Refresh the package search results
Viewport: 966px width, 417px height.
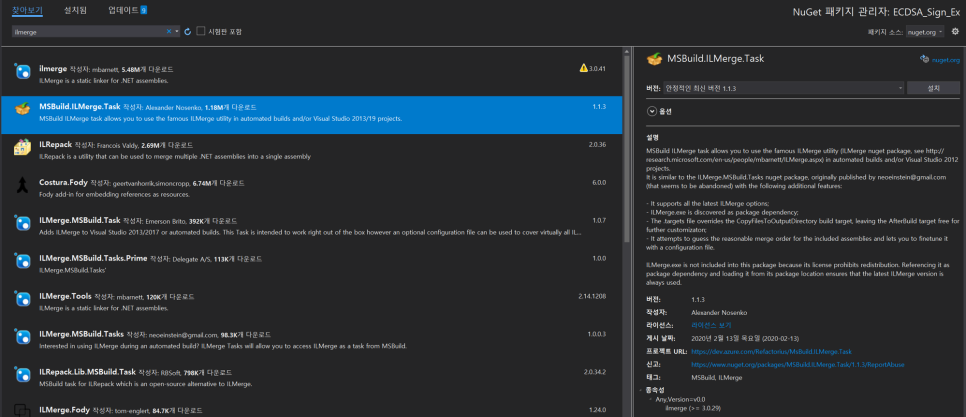[188, 31]
